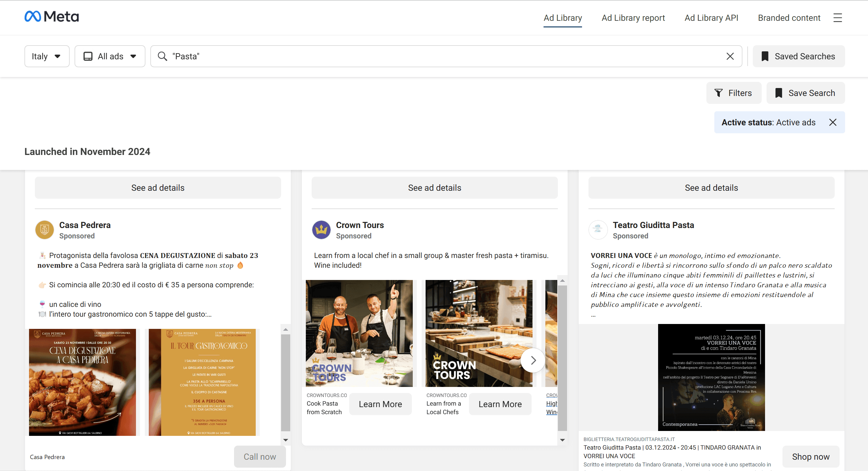Click the Crown Tours ad description text
868x471 pixels.
[x=431, y=260]
